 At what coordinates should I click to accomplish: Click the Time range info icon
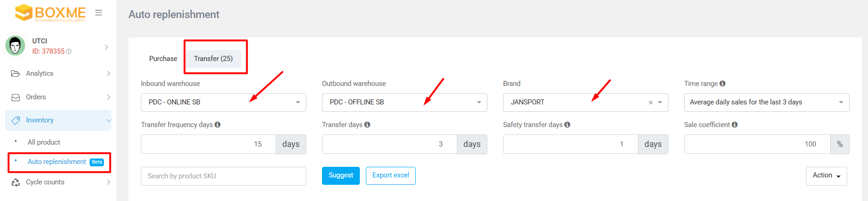pyautogui.click(x=722, y=84)
